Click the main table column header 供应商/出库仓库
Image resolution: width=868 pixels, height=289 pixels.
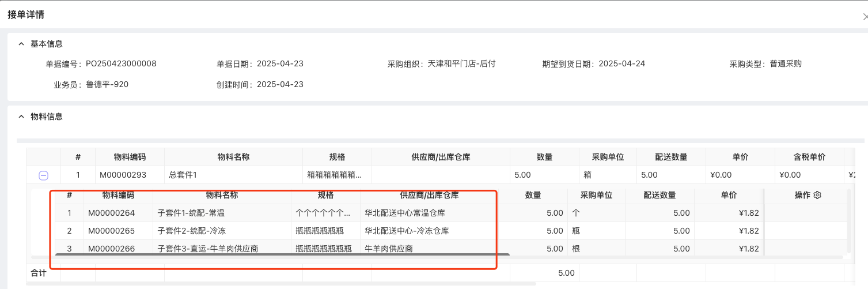pos(441,157)
